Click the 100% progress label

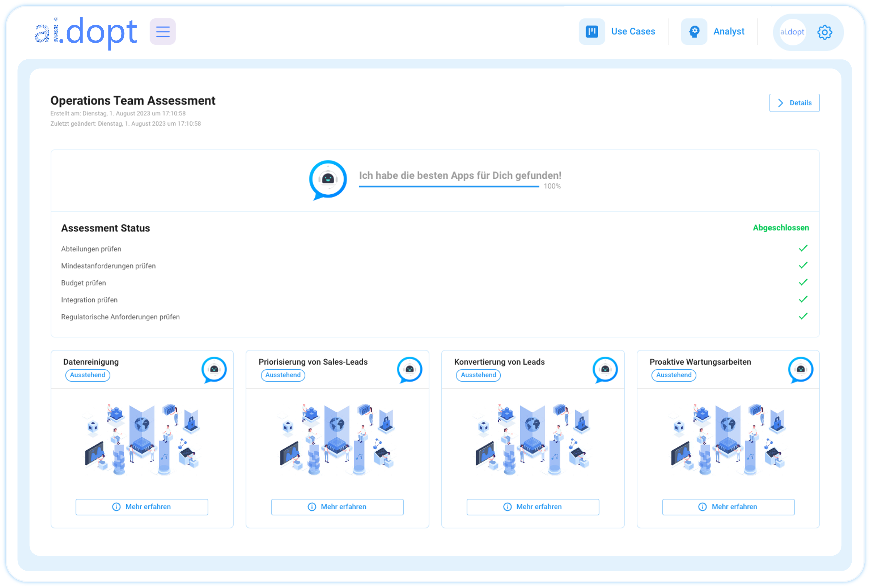pos(552,186)
